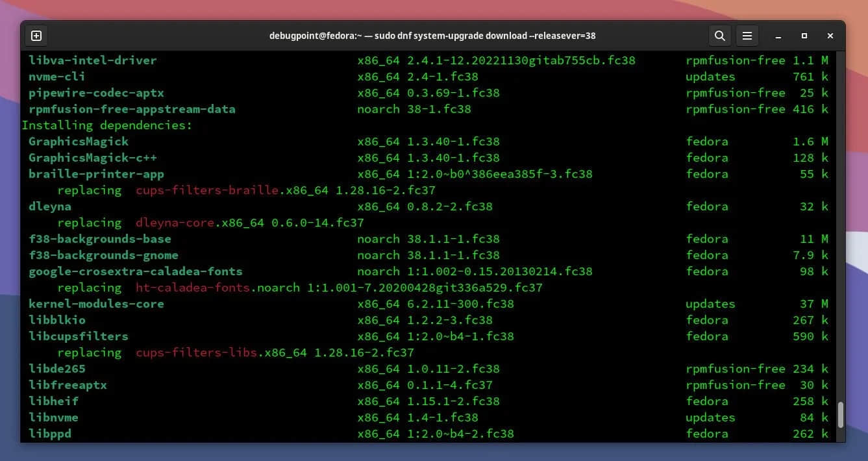Select kernel-modules-core package name
The width and height of the screenshot is (868, 461).
[x=96, y=304]
